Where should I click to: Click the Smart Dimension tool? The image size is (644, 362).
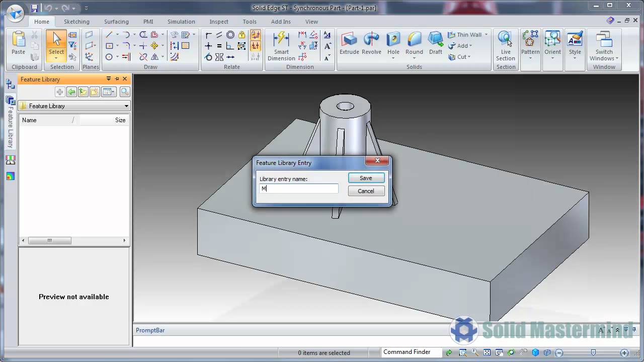(281, 46)
